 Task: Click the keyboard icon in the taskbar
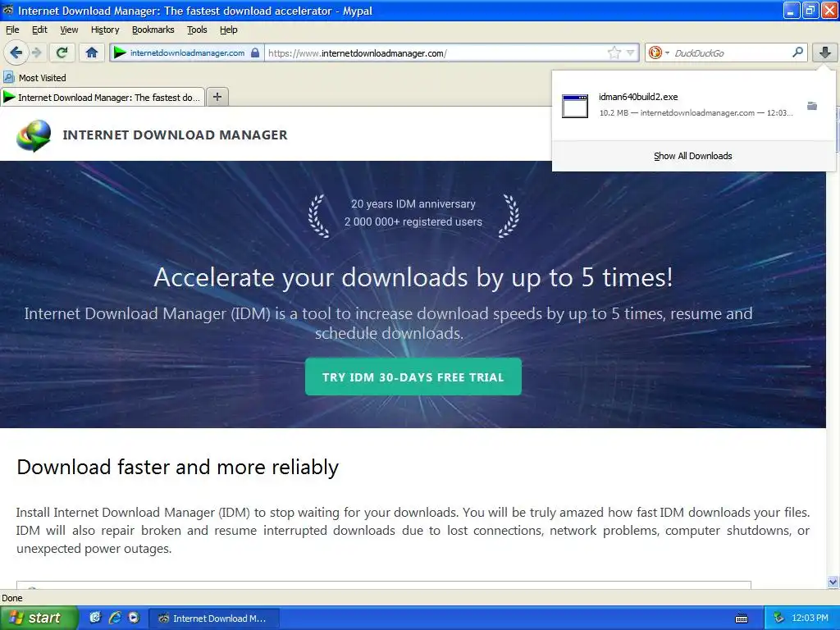point(742,619)
